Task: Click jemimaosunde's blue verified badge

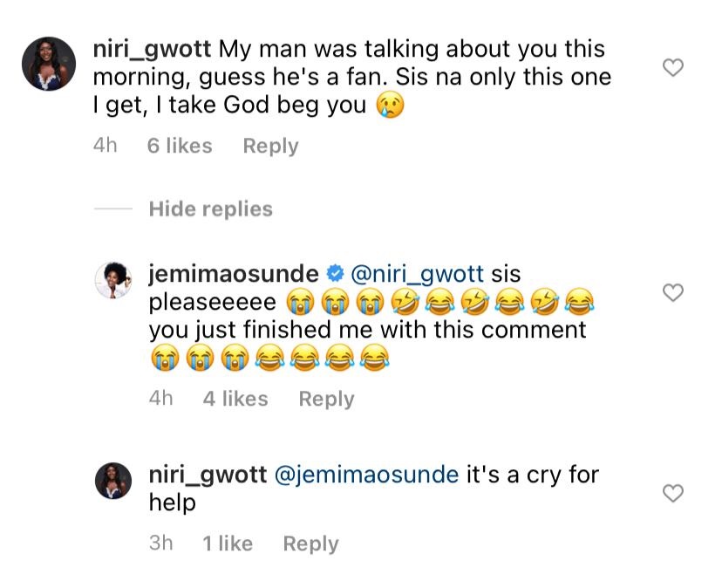Action: [x=334, y=274]
